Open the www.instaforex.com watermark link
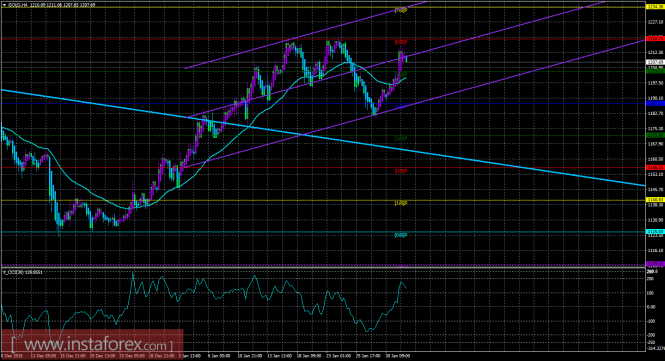665x361 pixels. click(92, 344)
